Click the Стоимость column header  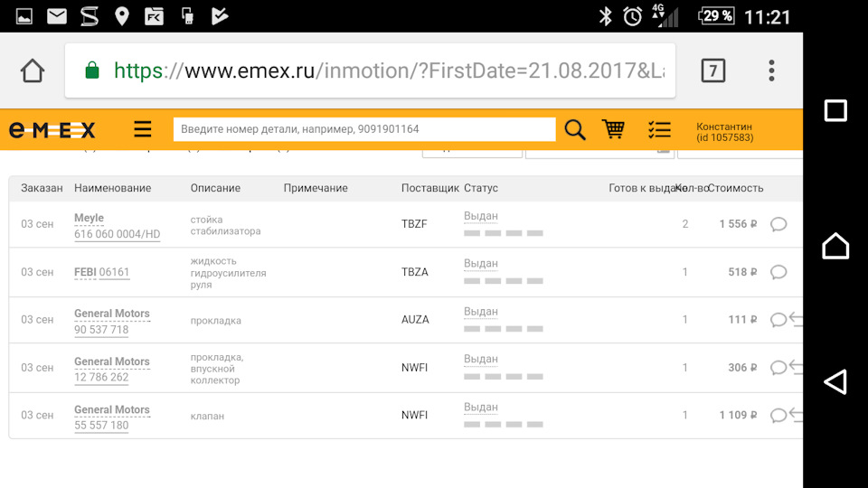[x=736, y=188]
